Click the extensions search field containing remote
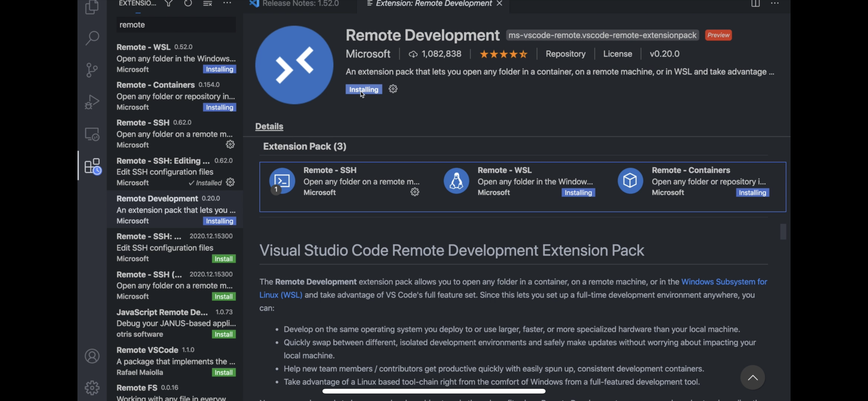The width and height of the screenshot is (868, 401). (176, 25)
